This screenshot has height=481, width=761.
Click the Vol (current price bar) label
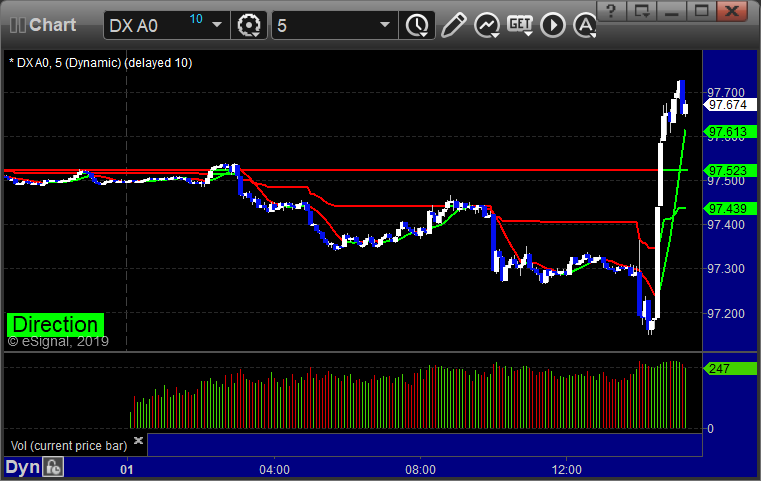[x=69, y=446]
